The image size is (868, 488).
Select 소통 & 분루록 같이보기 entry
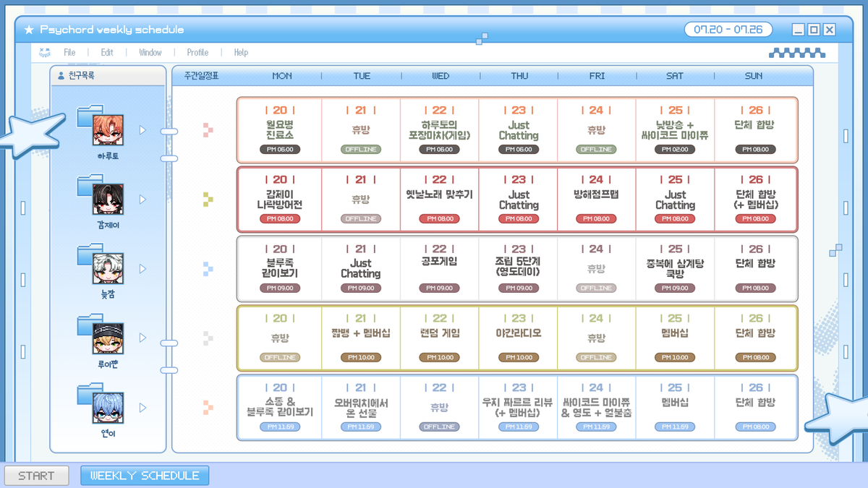(280, 407)
